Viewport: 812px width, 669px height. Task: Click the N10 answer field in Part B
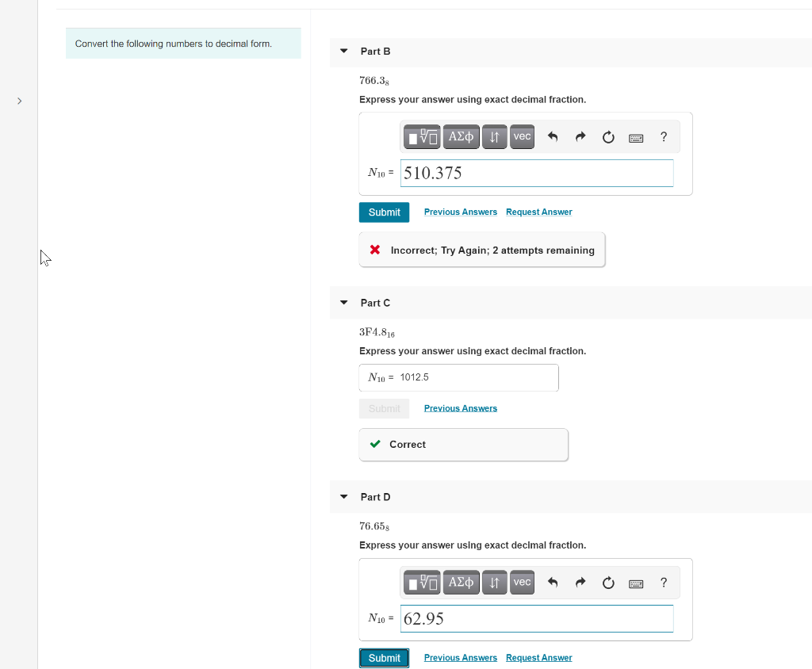point(536,173)
